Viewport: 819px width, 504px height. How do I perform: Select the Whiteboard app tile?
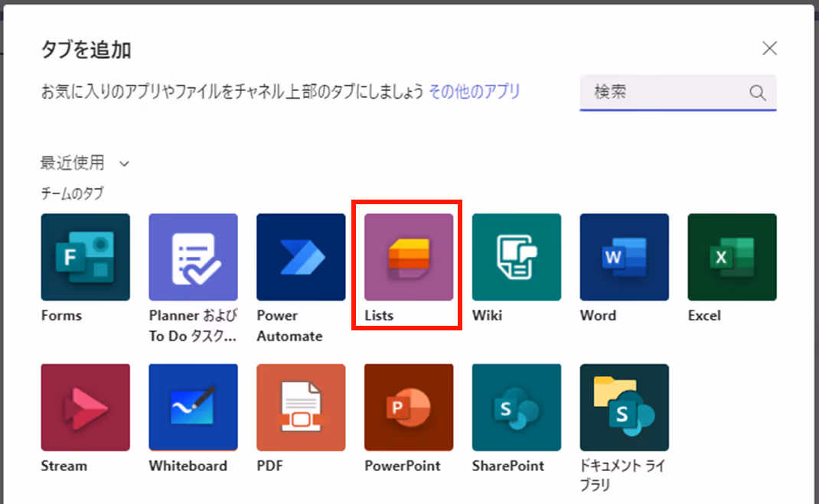click(193, 408)
